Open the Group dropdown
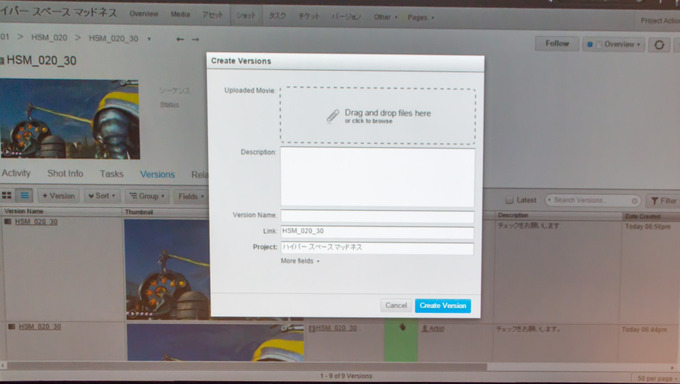680x384 pixels. pyautogui.click(x=147, y=197)
